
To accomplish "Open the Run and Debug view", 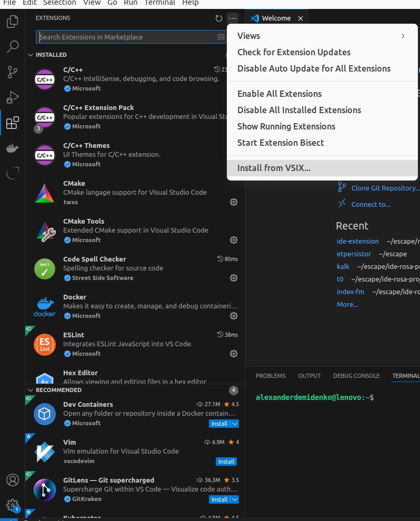I will pyautogui.click(x=13, y=98).
